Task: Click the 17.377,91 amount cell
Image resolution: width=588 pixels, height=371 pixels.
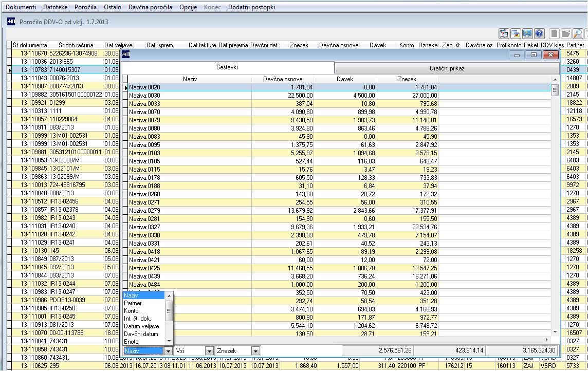Action: 407,211
